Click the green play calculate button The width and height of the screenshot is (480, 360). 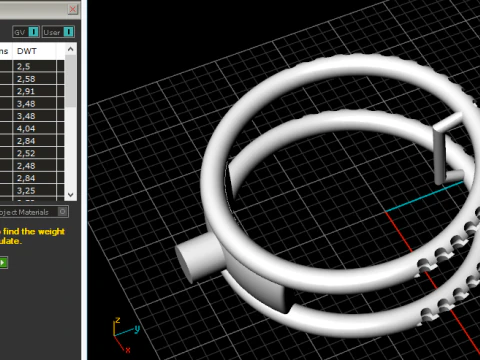[3, 262]
